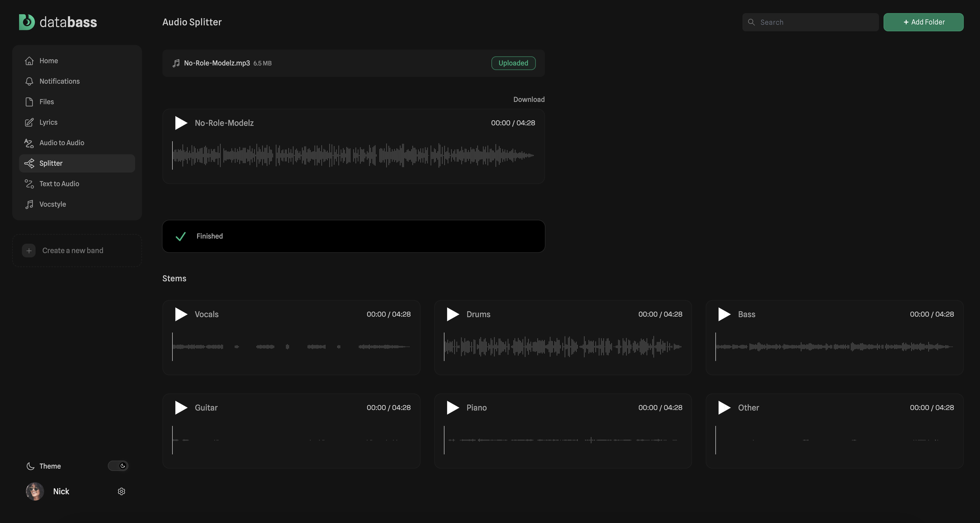Click Create a new band

77,251
